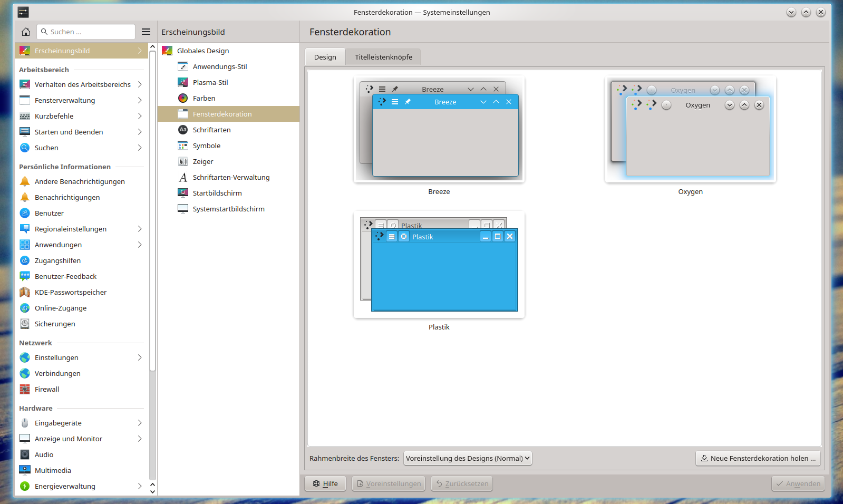Open the Benutzer-Feedback icon
Image resolution: width=843 pixels, height=504 pixels.
pyautogui.click(x=25, y=276)
